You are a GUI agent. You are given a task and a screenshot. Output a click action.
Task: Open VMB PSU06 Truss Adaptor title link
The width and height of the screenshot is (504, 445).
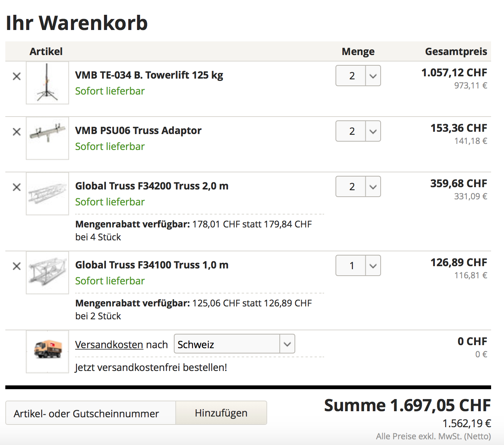tap(138, 131)
